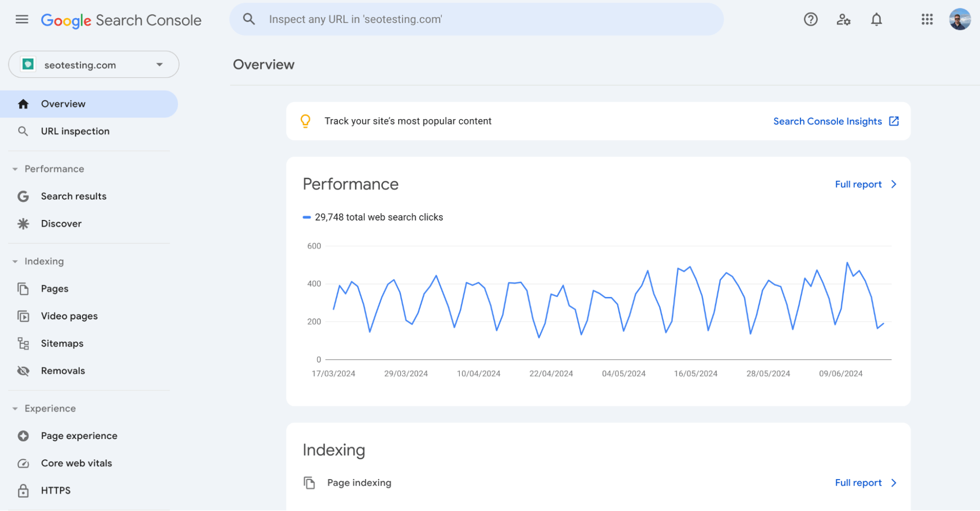The height and width of the screenshot is (511, 980).
Task: Open the Pages indexing report
Action: coord(89,289)
